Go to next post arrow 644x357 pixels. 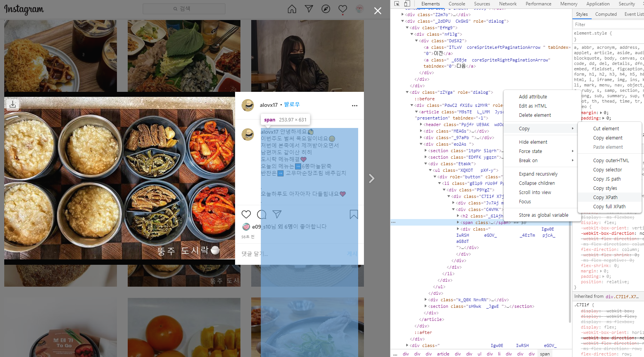click(371, 178)
